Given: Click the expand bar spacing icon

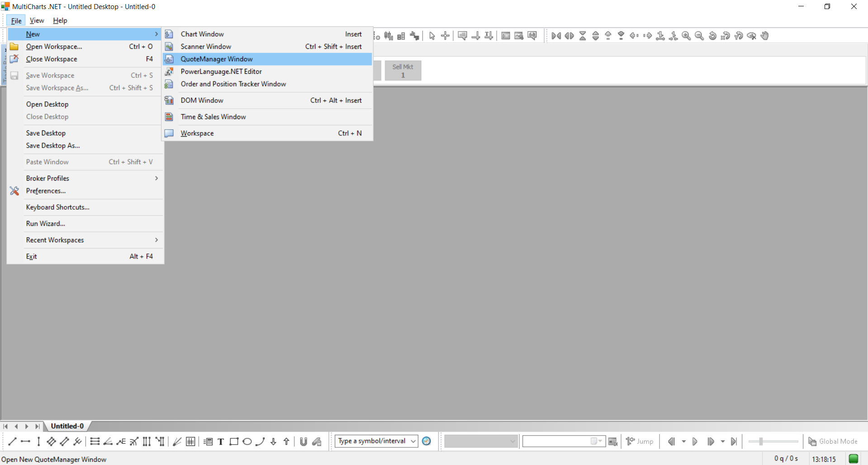Looking at the screenshot, I should point(569,36).
